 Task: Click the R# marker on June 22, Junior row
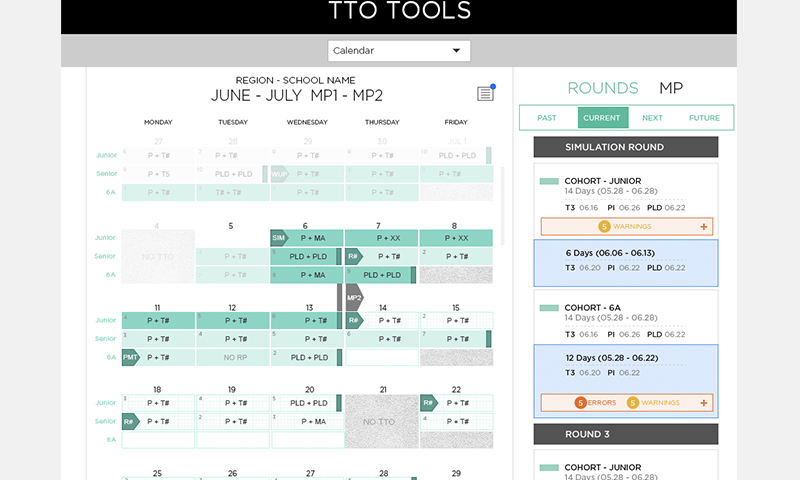429,402
